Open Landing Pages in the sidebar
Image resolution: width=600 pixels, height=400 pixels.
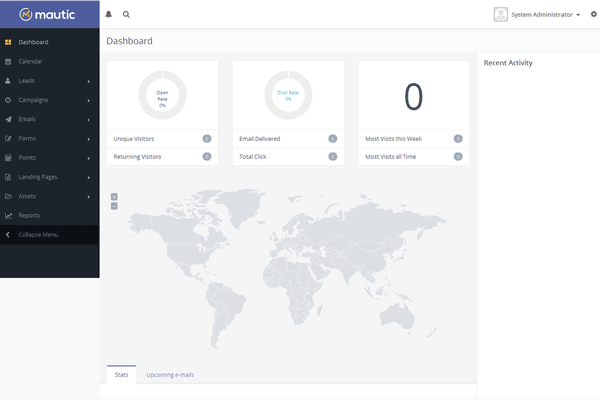point(38,177)
